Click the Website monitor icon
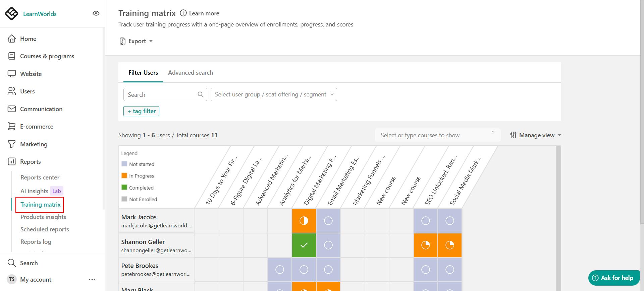Image resolution: width=644 pixels, height=291 pixels. 12,74
